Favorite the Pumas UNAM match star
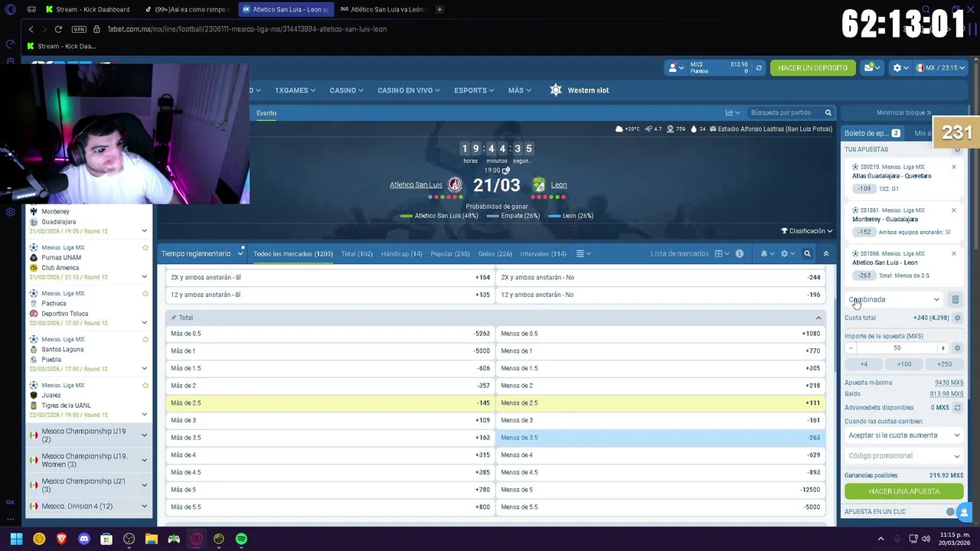 pyautogui.click(x=145, y=247)
